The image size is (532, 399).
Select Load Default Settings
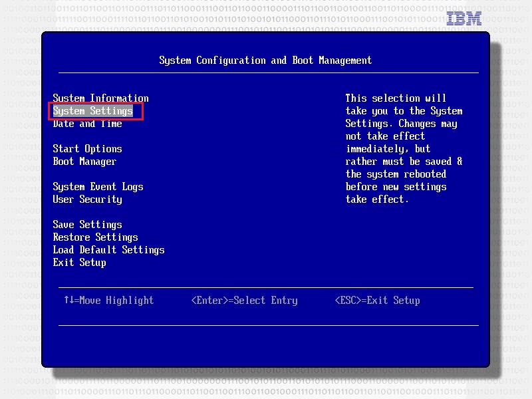[108, 250]
